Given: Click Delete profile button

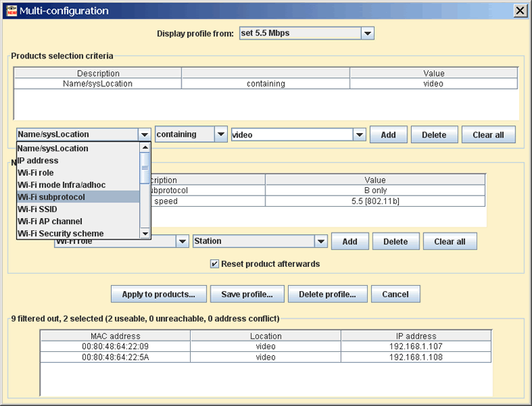Looking at the screenshot, I should click(328, 294).
